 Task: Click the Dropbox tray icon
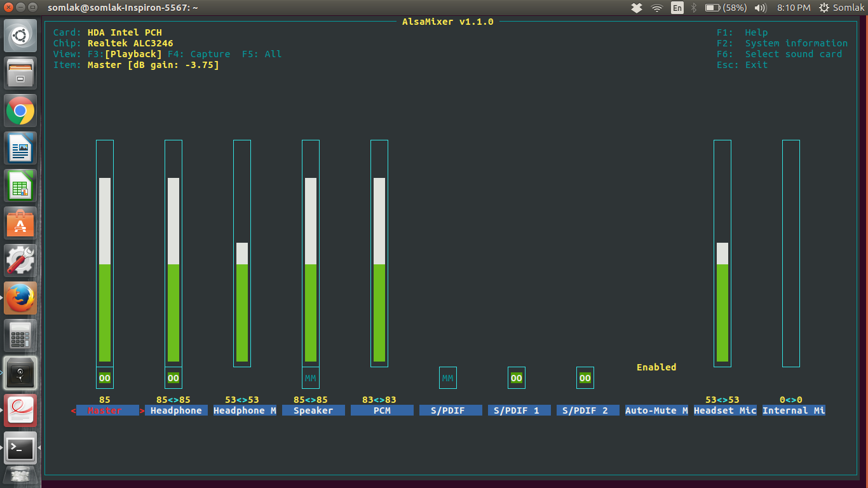[636, 8]
